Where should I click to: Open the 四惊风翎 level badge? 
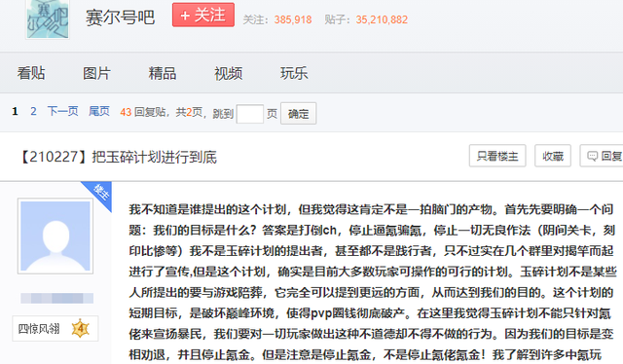click(x=55, y=329)
